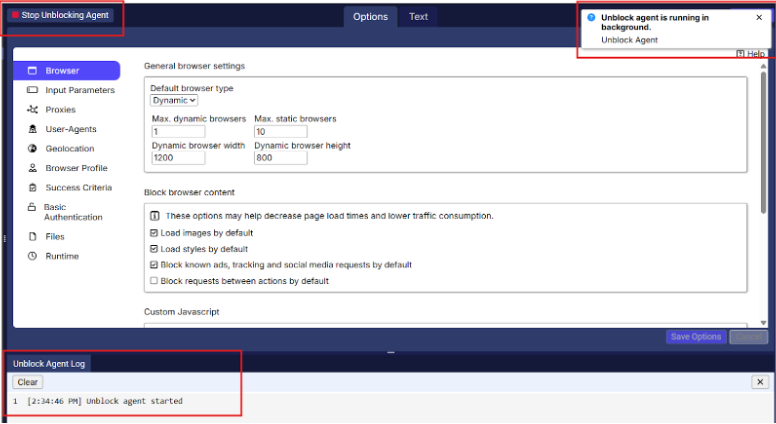Click the Save Options button
This screenshot has width=776, height=424.
[x=695, y=337]
